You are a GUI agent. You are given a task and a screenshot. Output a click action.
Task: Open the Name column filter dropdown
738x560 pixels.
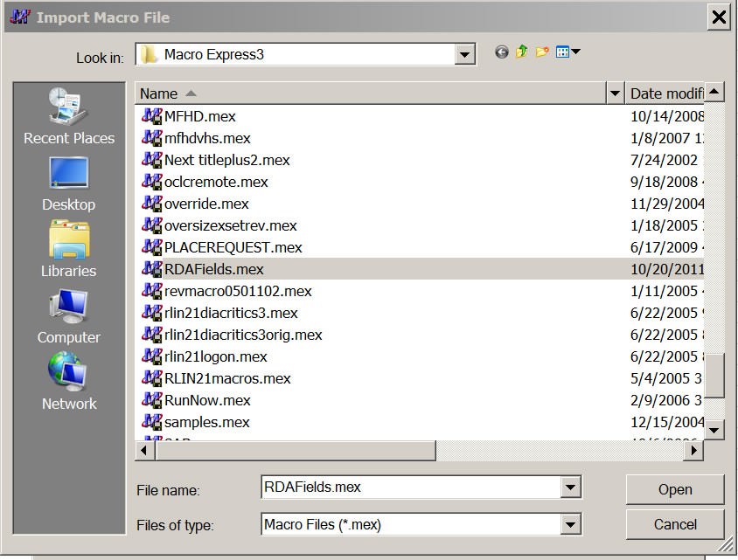point(615,93)
